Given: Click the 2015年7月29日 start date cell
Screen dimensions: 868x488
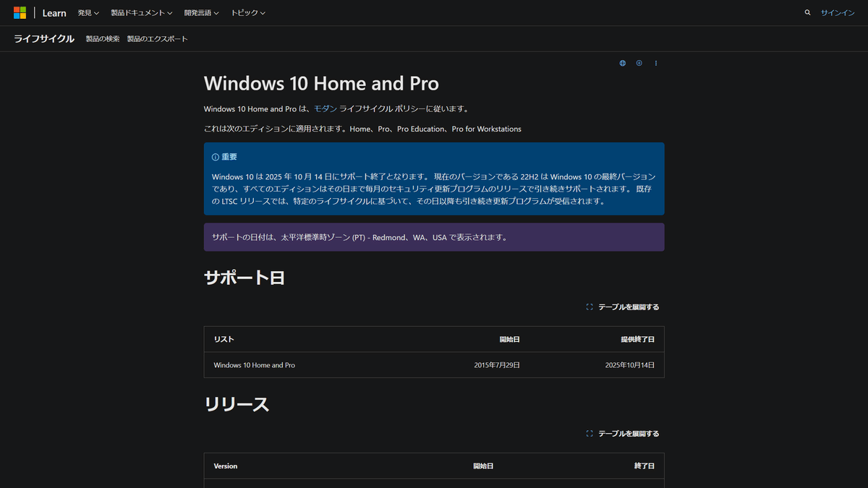Looking at the screenshot, I should 497,365.
